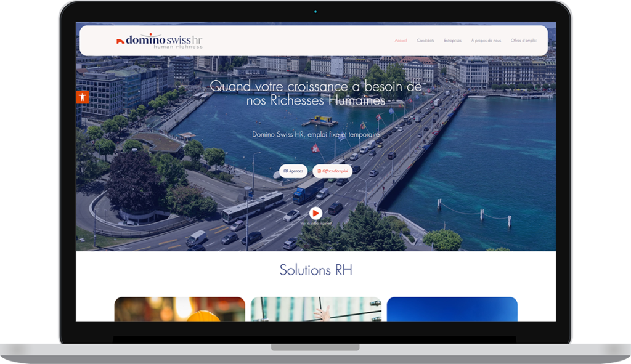Click the video caption under the play button

point(315,224)
